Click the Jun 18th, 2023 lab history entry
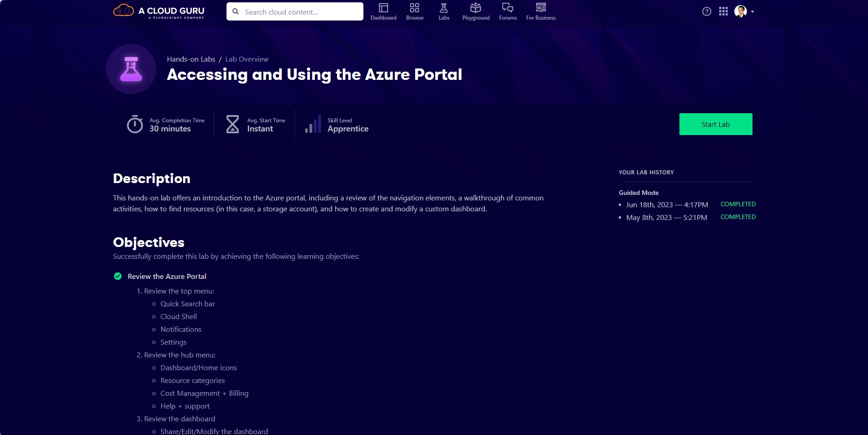The width and height of the screenshot is (868, 435). tap(667, 204)
